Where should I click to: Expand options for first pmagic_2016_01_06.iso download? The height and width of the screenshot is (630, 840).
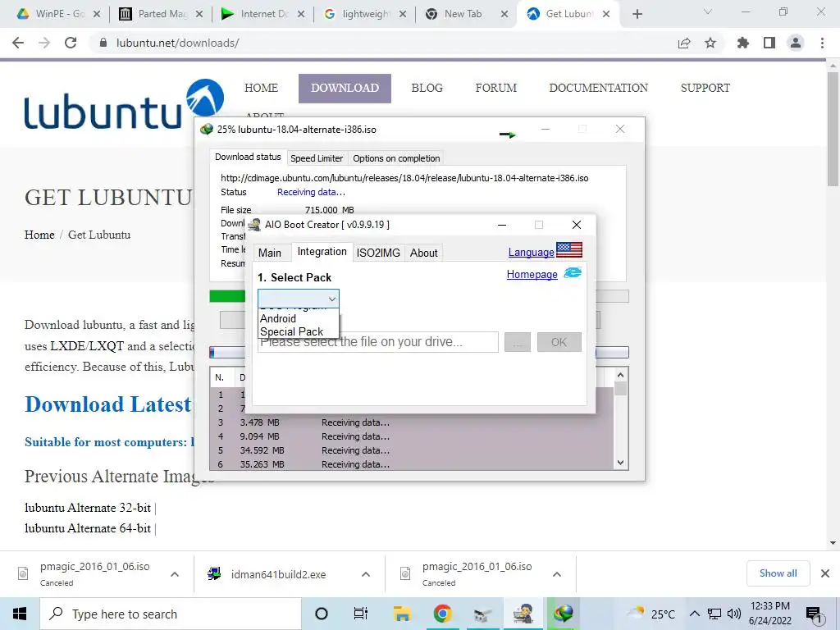[175, 574]
